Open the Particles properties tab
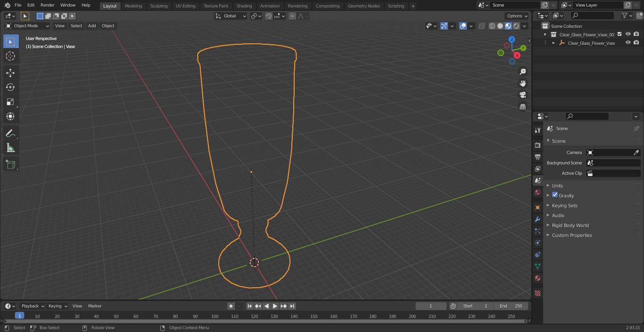The image size is (644, 332). pos(537,231)
